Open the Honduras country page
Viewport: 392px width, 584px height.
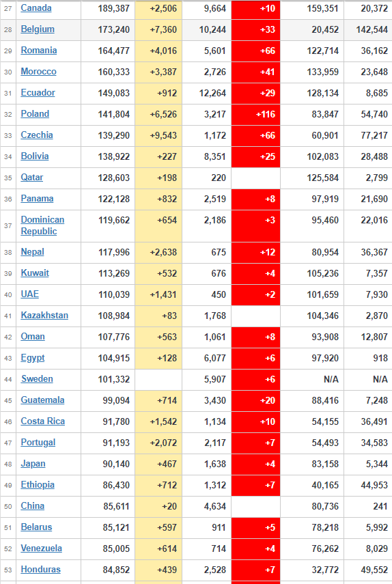pyautogui.click(x=40, y=570)
